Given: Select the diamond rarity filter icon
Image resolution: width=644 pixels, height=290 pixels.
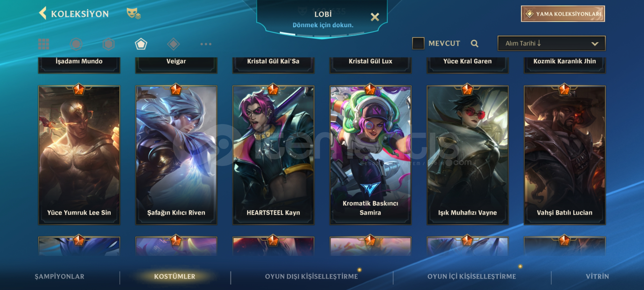Looking at the screenshot, I should tap(173, 44).
